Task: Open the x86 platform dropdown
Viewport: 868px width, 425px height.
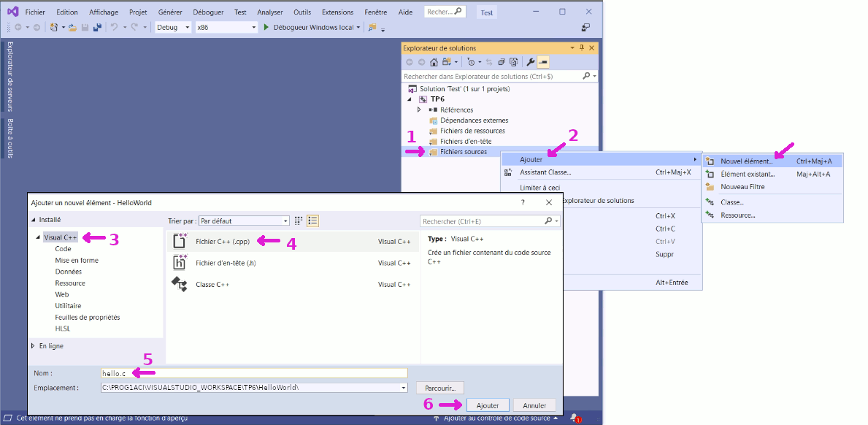Action: tap(226, 27)
